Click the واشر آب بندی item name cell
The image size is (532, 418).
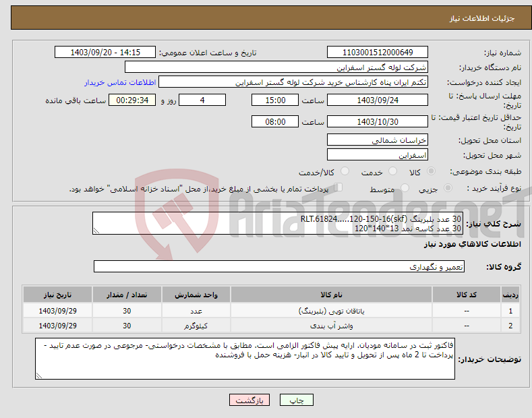point(331,326)
